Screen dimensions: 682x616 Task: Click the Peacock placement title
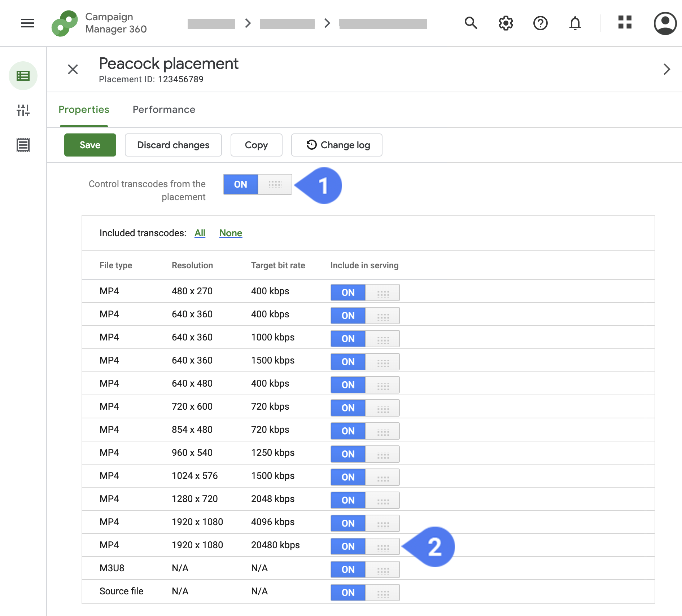pos(169,64)
